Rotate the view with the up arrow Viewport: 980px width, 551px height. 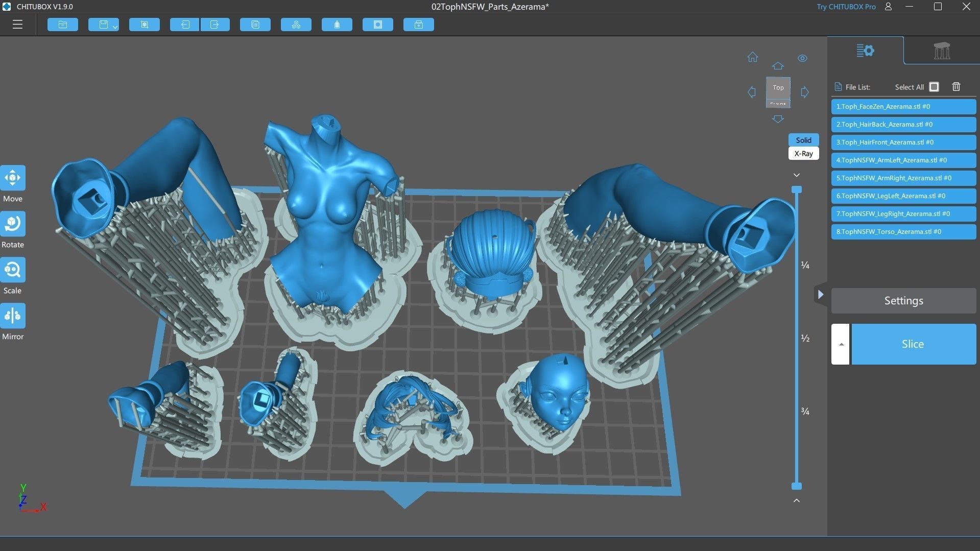(778, 66)
